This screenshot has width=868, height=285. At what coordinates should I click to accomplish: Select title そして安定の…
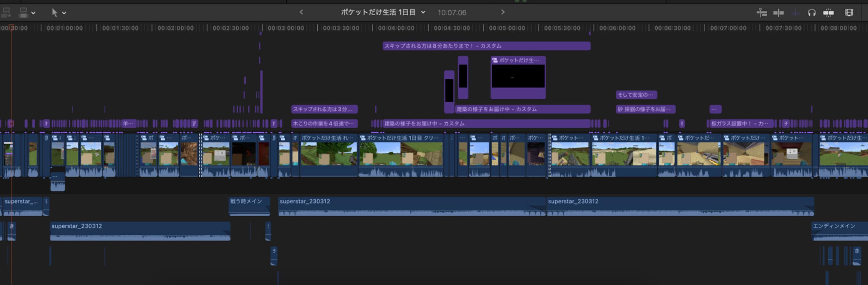(x=636, y=95)
